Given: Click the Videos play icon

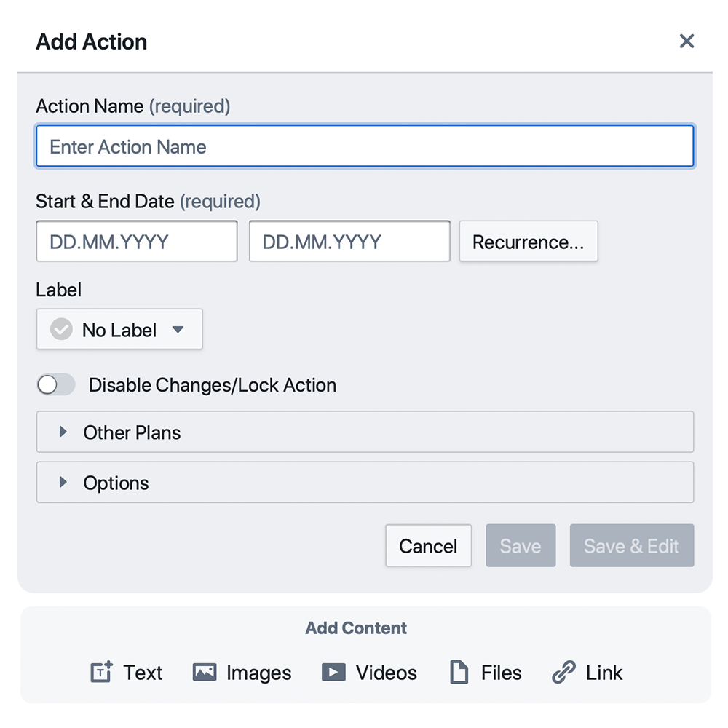Looking at the screenshot, I should point(333,672).
